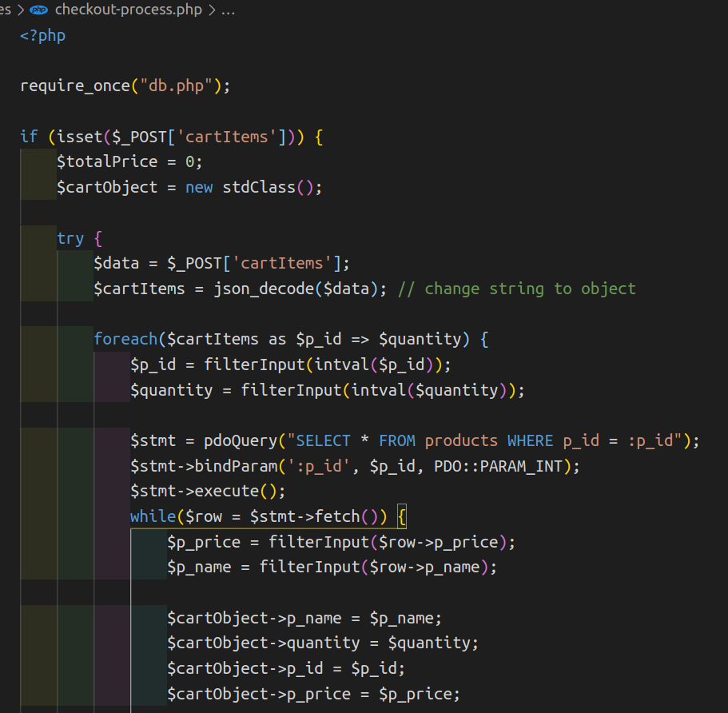Click WHERE keyword in SQL query
This screenshot has width=728, height=713.
(x=530, y=440)
